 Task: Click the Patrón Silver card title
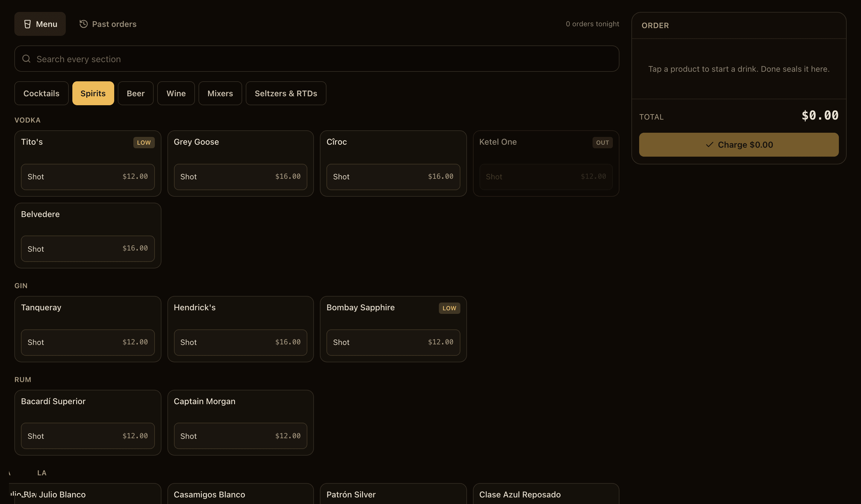[351, 494]
